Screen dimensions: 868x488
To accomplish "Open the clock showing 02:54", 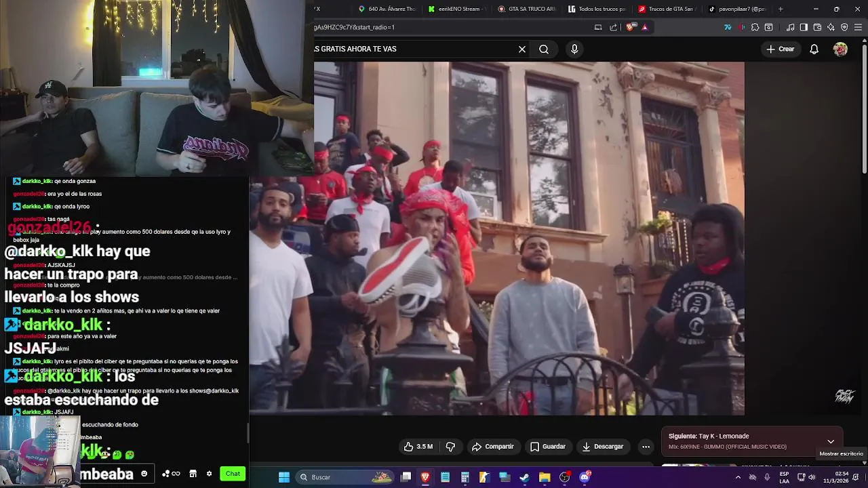I will tap(836, 477).
